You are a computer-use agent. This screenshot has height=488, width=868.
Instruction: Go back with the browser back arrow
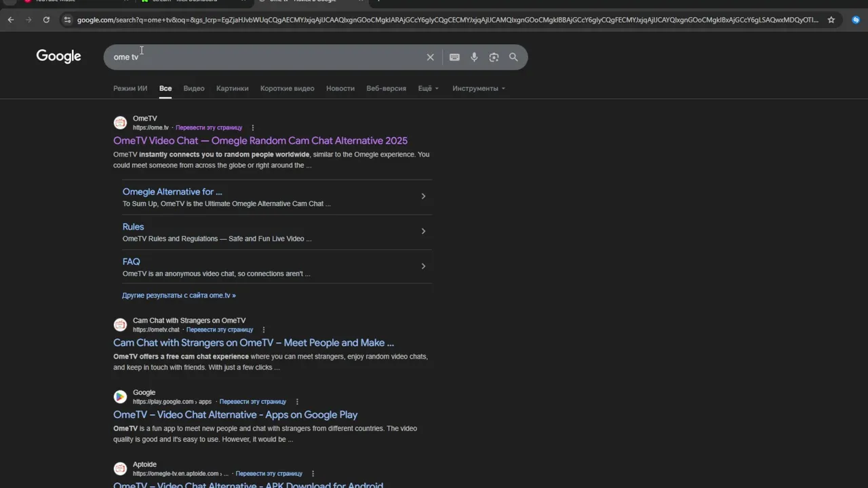tap(11, 20)
